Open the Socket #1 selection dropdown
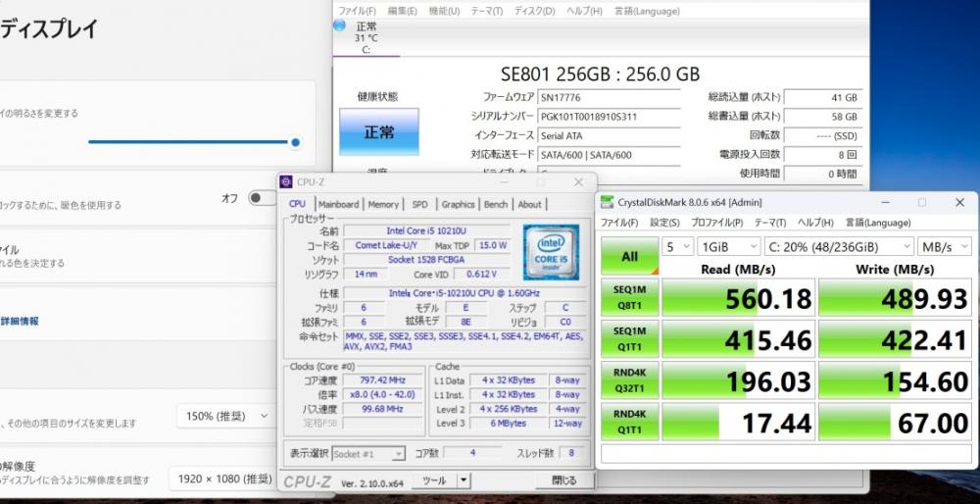 (368, 454)
